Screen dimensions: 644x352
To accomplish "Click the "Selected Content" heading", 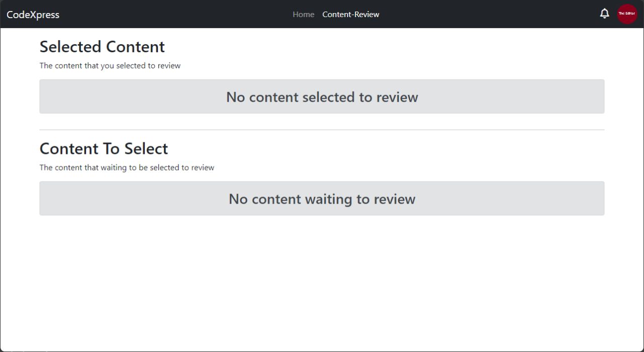I will click(102, 47).
